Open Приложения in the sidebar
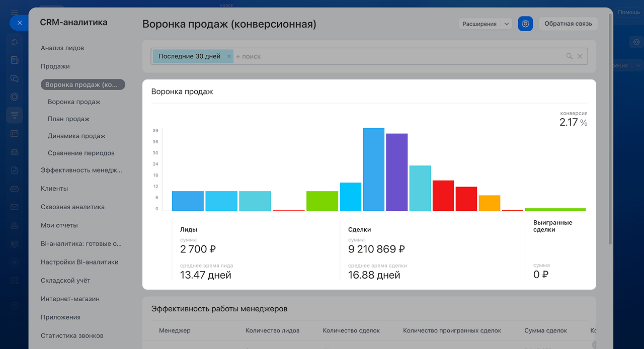The width and height of the screenshot is (644, 349). [61, 317]
